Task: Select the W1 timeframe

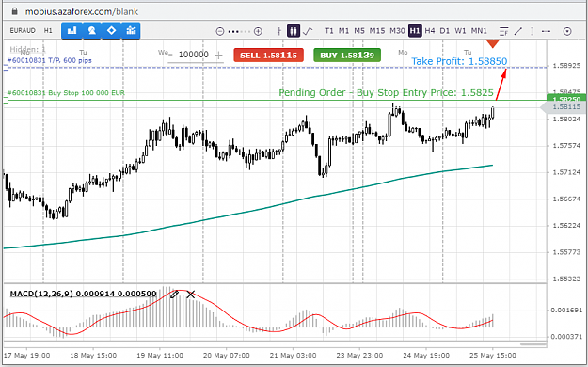Action: click(460, 31)
